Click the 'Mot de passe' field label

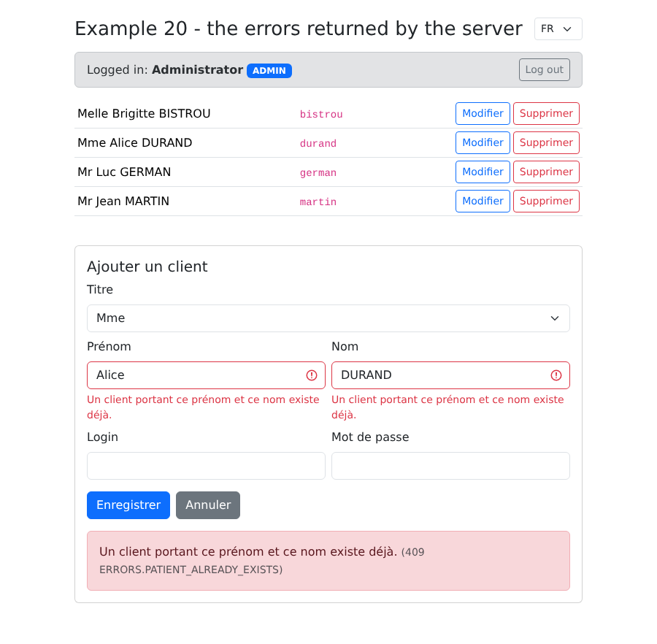click(370, 437)
